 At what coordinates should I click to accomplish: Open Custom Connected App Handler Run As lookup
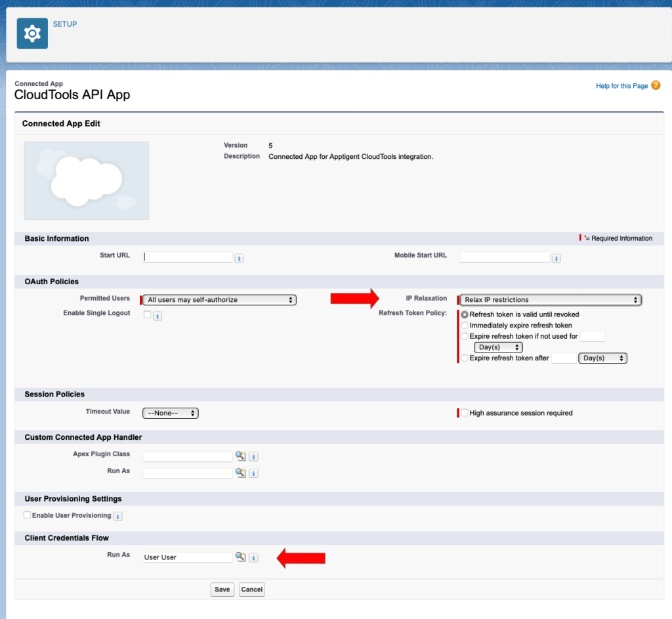click(241, 473)
